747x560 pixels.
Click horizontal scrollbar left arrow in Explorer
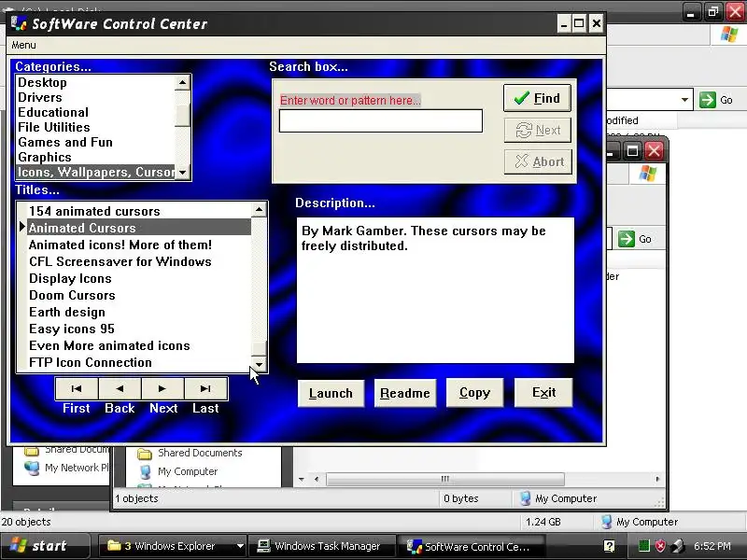click(x=317, y=479)
